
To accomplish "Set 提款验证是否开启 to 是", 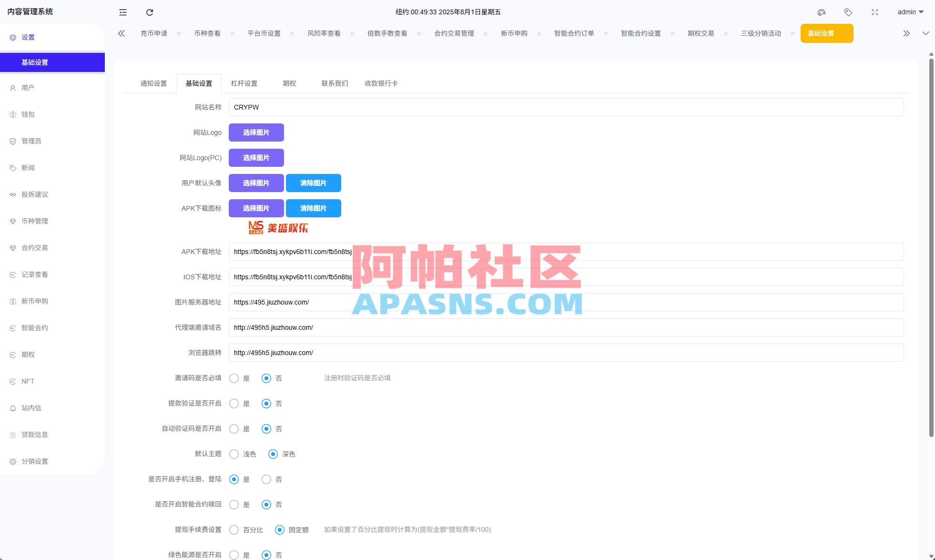I will coord(234,404).
